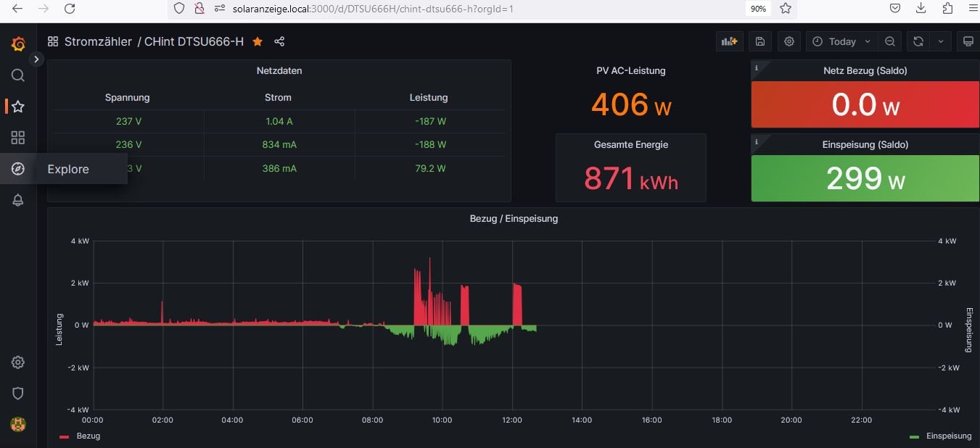Select Explore from the sidebar menu

pyautogui.click(x=68, y=169)
